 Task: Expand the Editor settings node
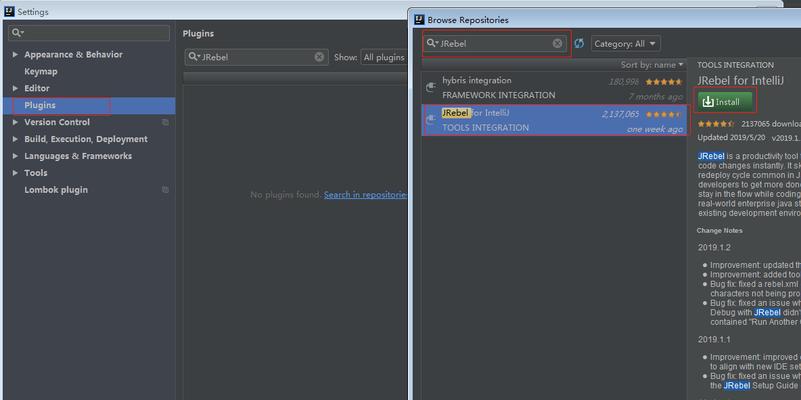(15, 88)
